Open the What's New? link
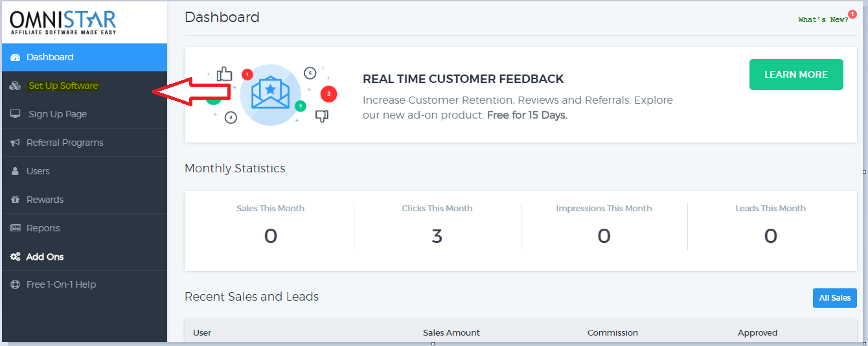 823,19
